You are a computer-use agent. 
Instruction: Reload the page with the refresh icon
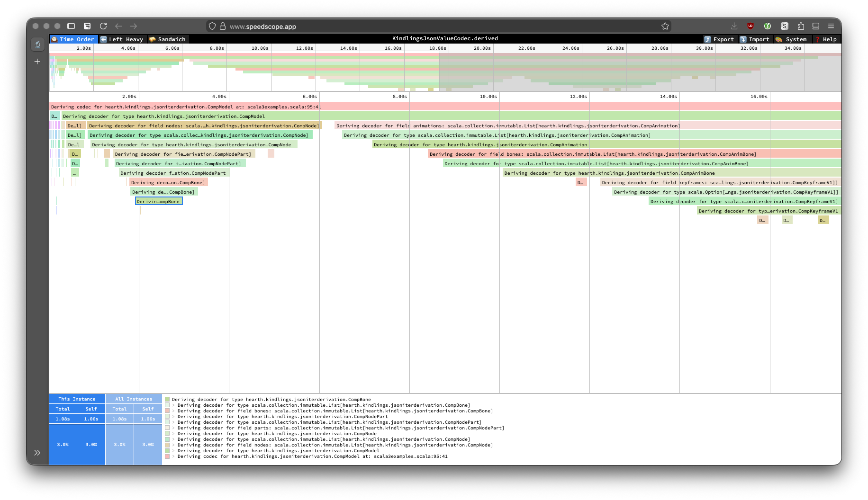click(103, 26)
